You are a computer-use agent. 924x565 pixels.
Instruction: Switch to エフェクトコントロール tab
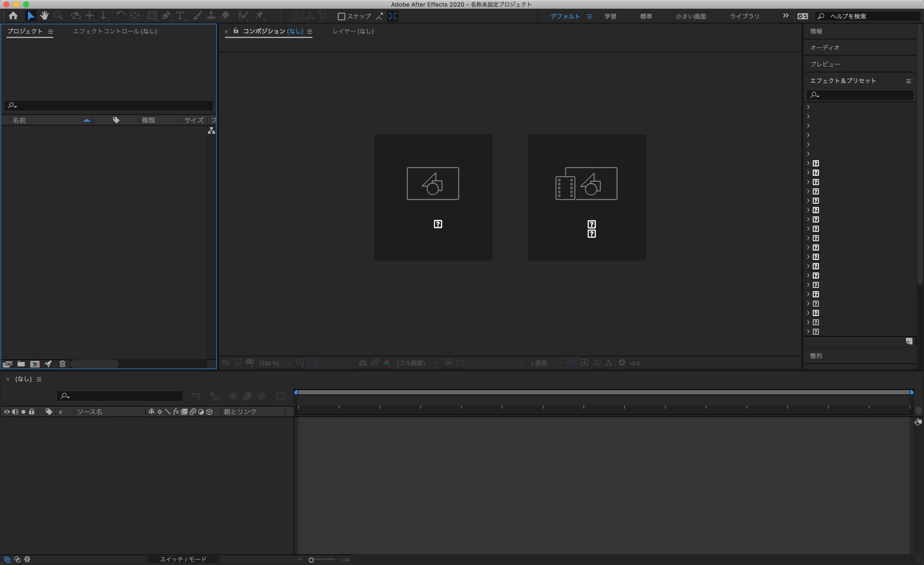click(x=115, y=31)
